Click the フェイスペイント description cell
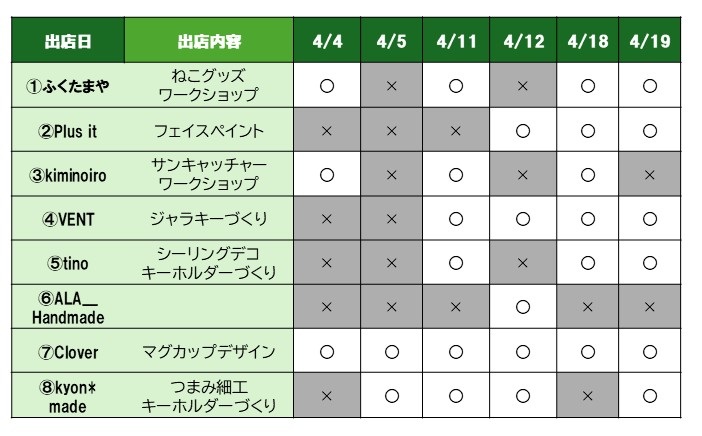Viewport: 702px width, 436px height. click(208, 131)
